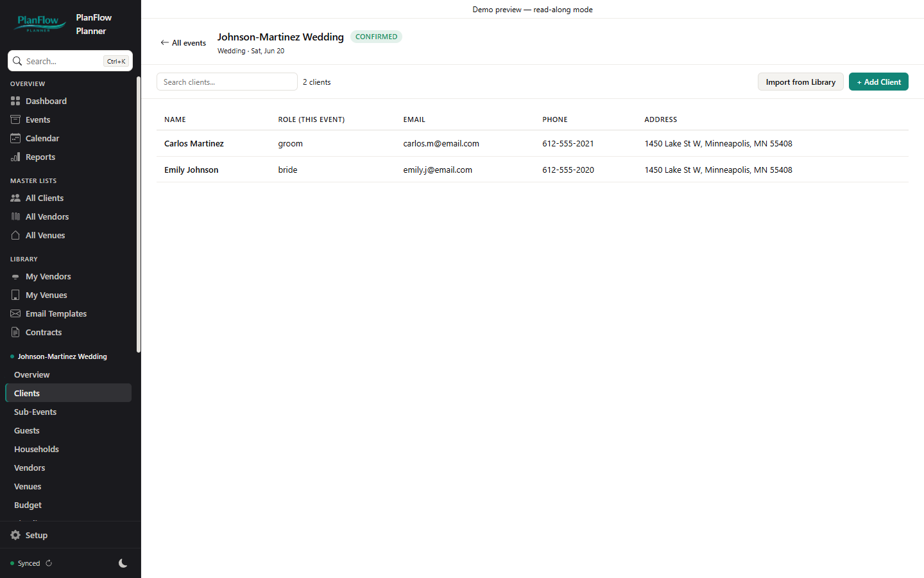Click the All Venues house icon
Screen dimensions: 924x578
(x=15, y=235)
